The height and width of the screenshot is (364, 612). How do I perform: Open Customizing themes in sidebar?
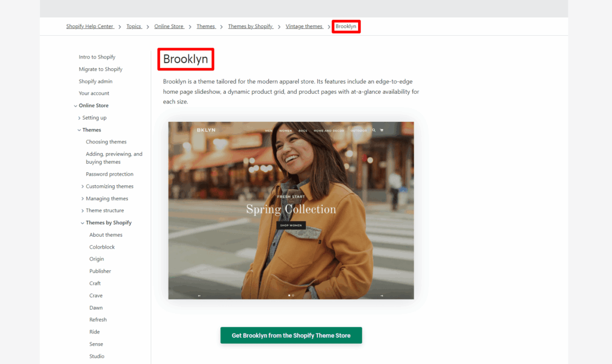[x=110, y=186]
